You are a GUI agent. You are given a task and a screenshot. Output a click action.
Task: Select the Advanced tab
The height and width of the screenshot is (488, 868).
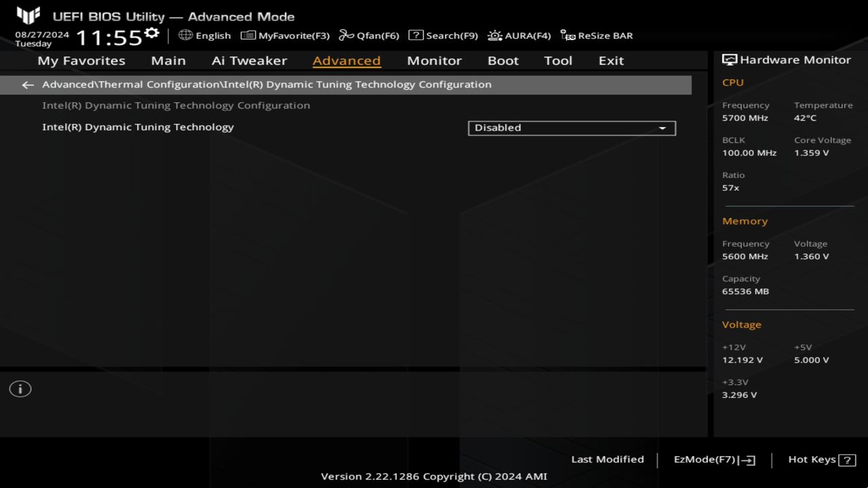click(x=347, y=60)
